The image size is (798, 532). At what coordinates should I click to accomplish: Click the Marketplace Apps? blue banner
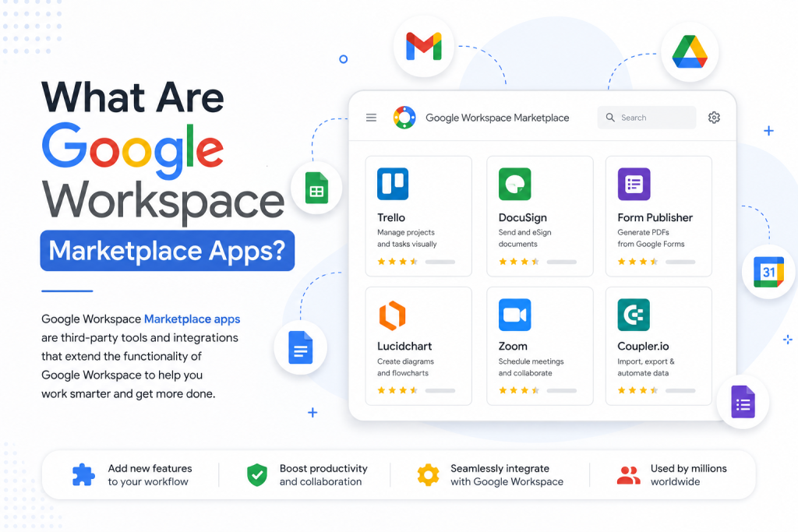tap(167, 251)
